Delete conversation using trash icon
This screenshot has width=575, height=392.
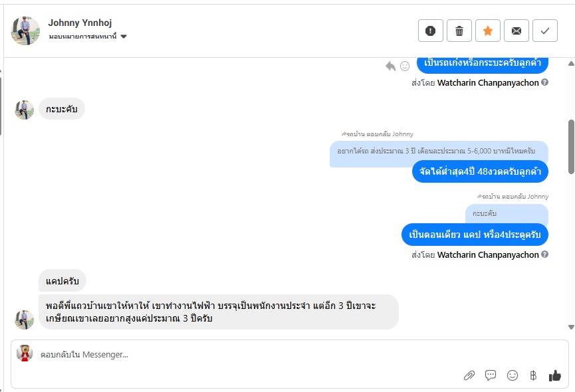coord(459,31)
